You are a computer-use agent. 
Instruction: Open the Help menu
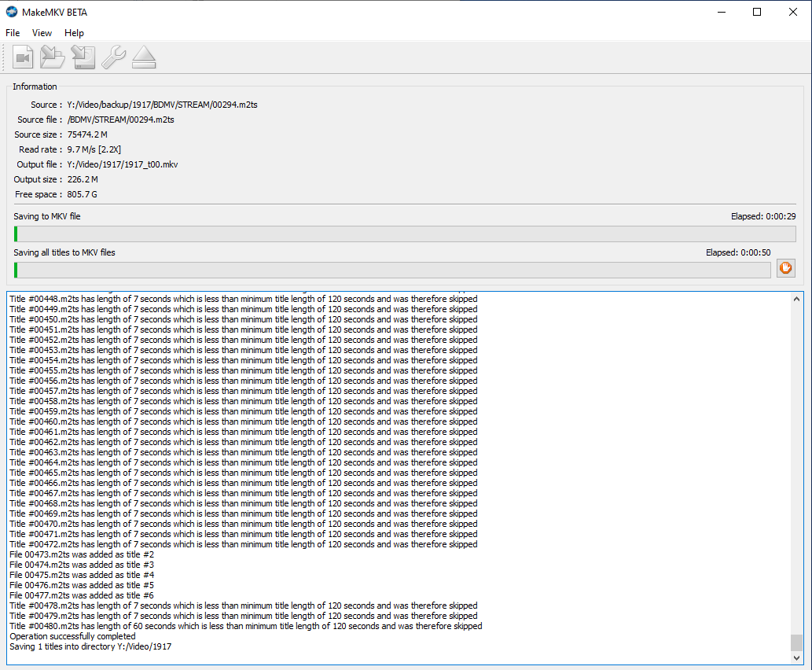click(74, 33)
